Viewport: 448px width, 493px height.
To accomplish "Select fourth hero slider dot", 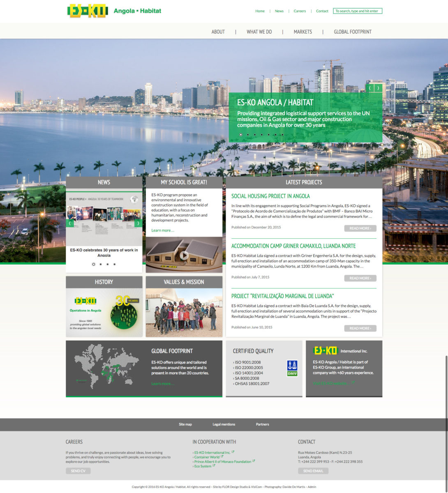I will pos(262,134).
